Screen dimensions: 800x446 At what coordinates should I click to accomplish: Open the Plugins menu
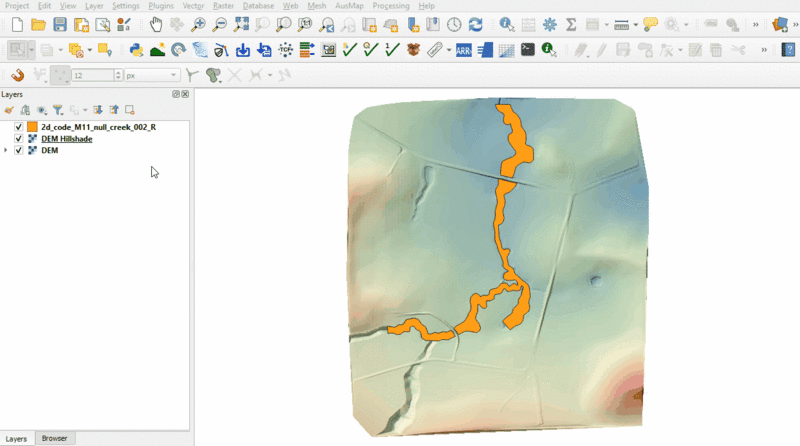pyautogui.click(x=160, y=6)
